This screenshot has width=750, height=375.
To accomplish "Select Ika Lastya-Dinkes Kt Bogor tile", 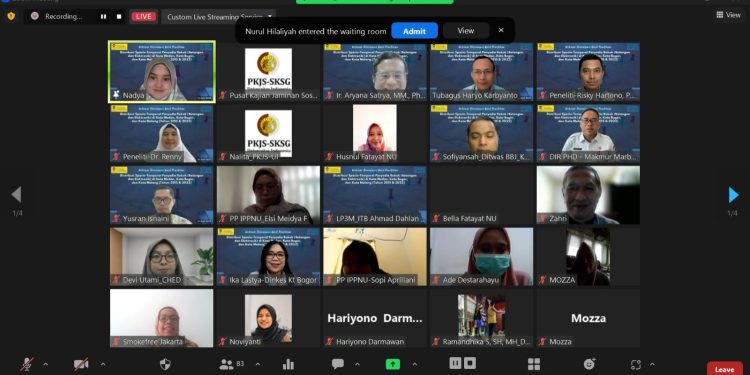I will tap(268, 257).
